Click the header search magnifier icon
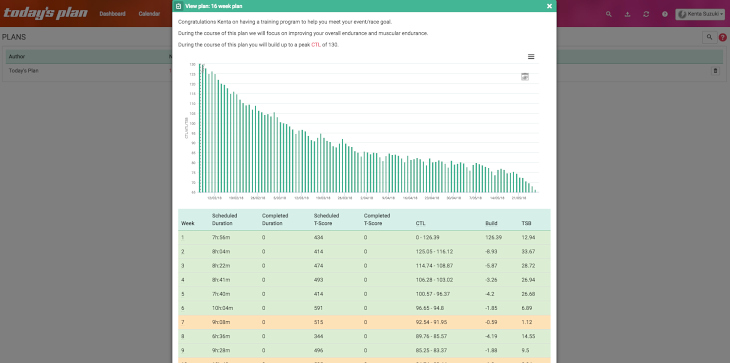 pos(608,14)
